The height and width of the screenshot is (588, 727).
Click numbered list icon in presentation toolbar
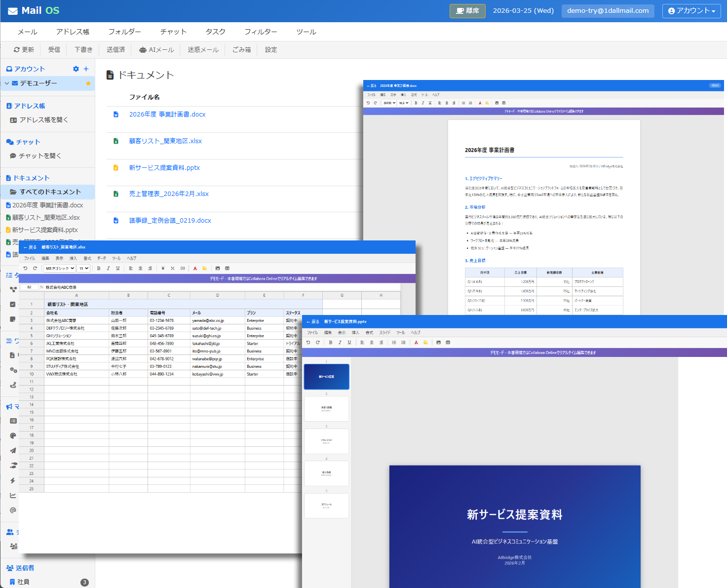tap(403, 343)
